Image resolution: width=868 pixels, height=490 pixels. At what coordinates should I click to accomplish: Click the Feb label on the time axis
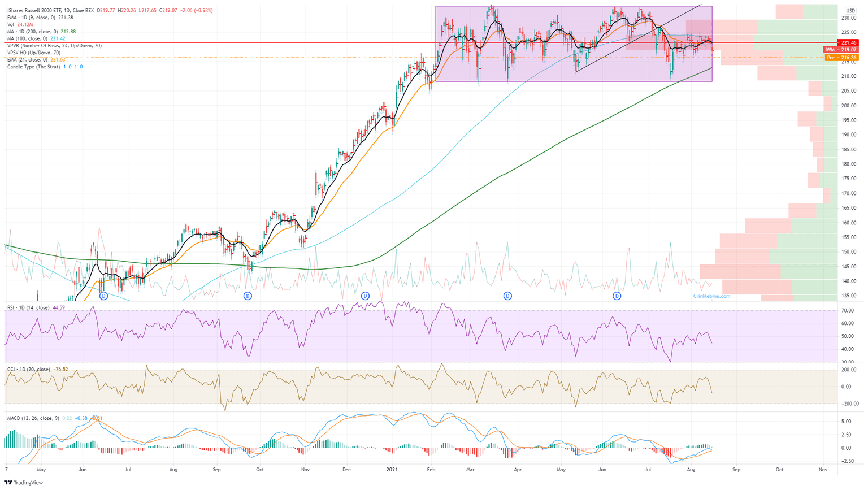pos(431,470)
